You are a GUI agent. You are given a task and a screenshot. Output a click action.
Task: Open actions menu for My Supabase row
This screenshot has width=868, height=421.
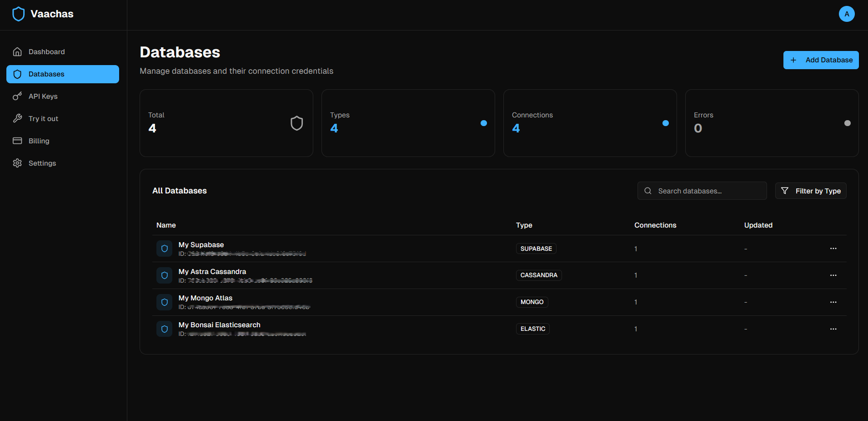click(833, 249)
